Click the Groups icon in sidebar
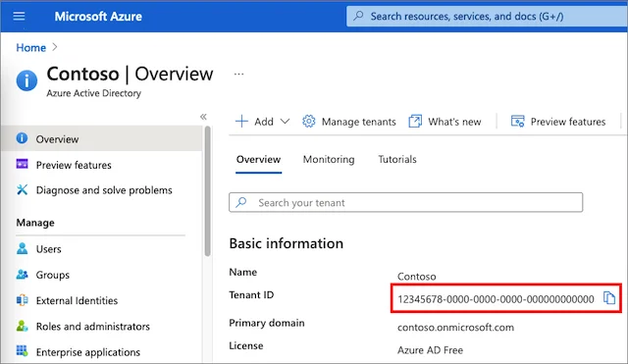The height and width of the screenshot is (364, 628). [22, 275]
